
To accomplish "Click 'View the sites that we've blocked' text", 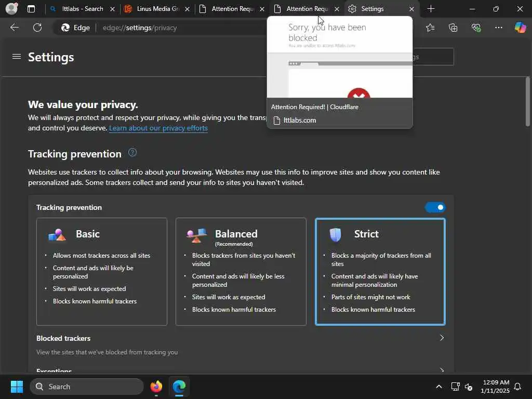I will pyautogui.click(x=107, y=352).
